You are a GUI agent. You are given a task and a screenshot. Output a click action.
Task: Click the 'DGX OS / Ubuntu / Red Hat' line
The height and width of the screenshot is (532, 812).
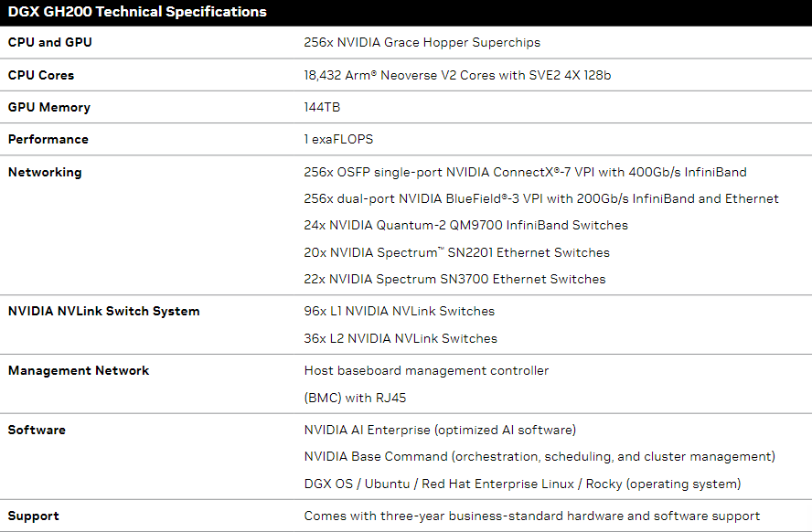pyautogui.click(x=522, y=484)
